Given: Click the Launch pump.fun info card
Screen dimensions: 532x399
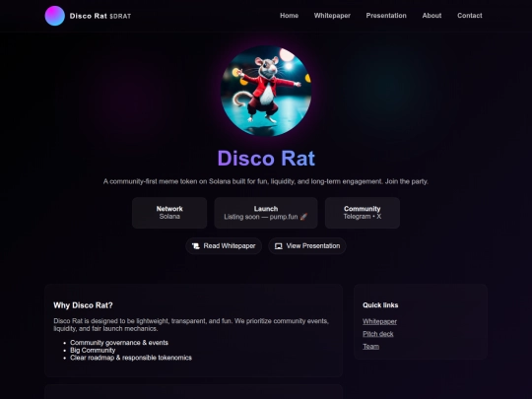Looking at the screenshot, I should click(266, 213).
